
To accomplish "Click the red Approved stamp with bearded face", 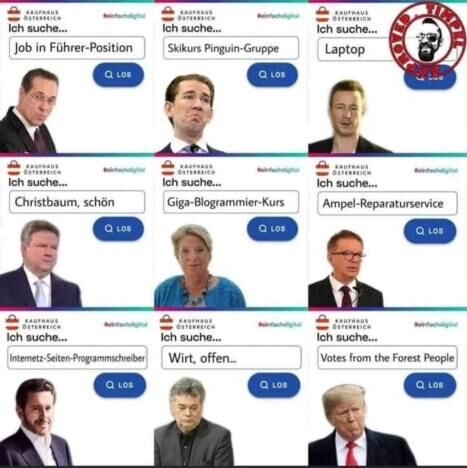I will pos(428,38).
